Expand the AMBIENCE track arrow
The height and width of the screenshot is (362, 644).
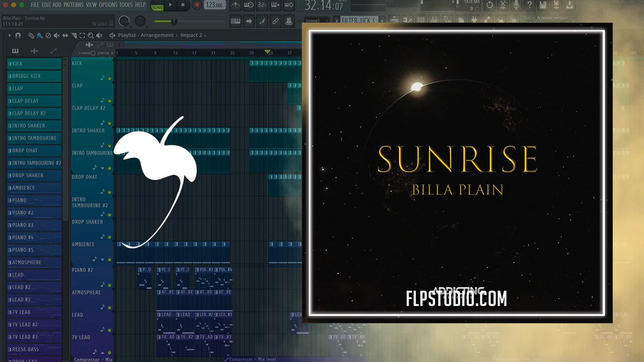click(102, 259)
